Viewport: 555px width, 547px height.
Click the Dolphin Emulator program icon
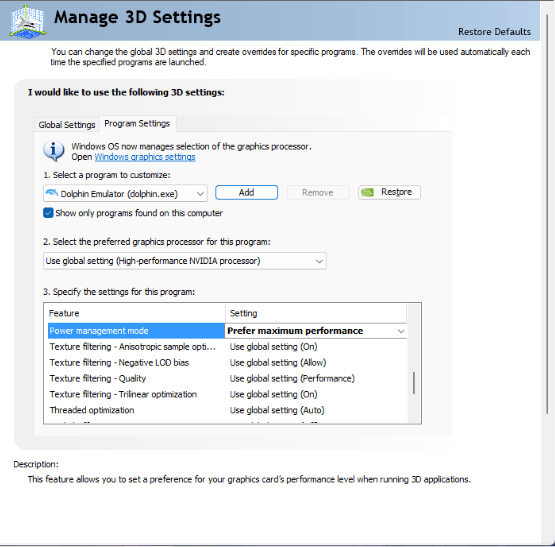click(52, 193)
